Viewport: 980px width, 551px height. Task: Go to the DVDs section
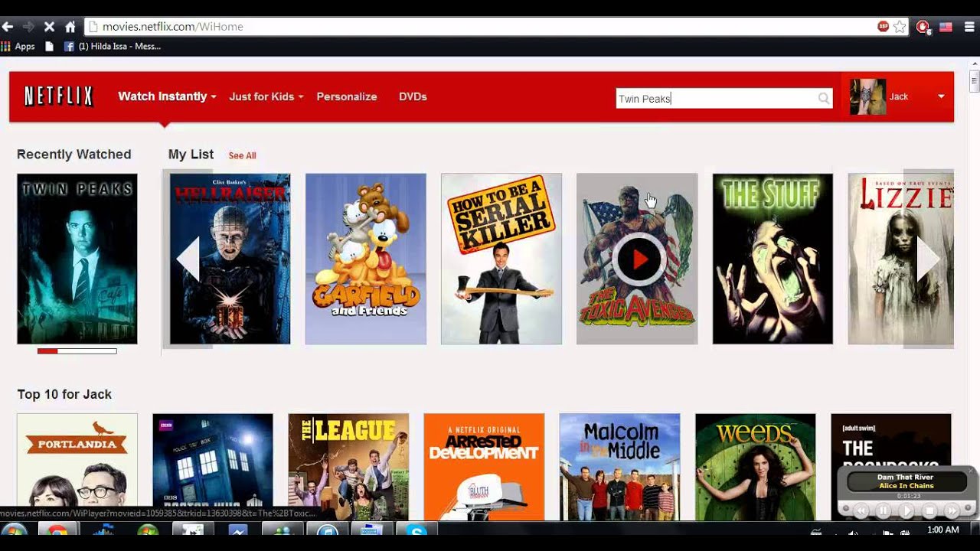(413, 96)
